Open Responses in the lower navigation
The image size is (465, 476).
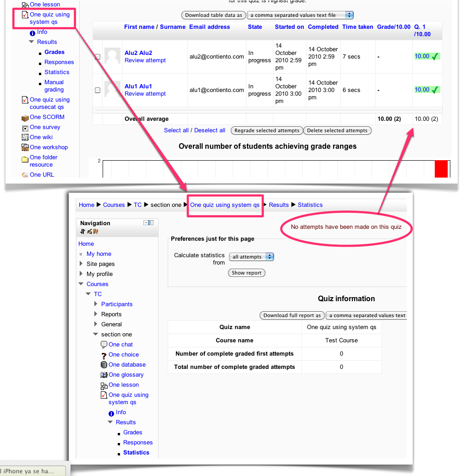tap(138, 442)
